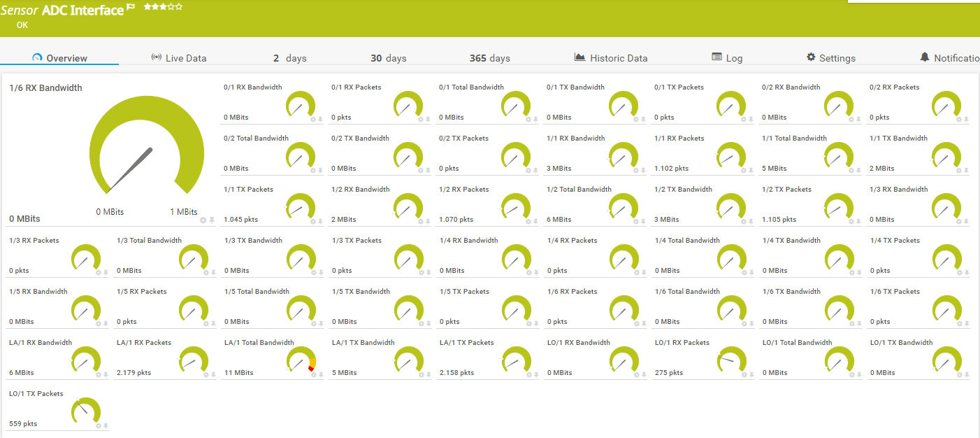The width and height of the screenshot is (980, 438).
Task: Click the '559 pkts' value under LO/1 TX Packets
Action: [x=23, y=424]
